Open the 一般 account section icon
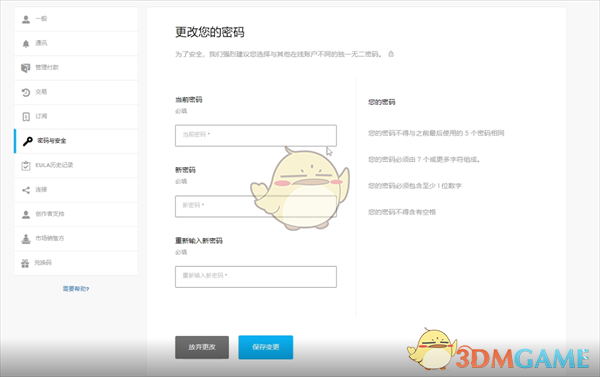The image size is (600, 377). click(x=26, y=19)
